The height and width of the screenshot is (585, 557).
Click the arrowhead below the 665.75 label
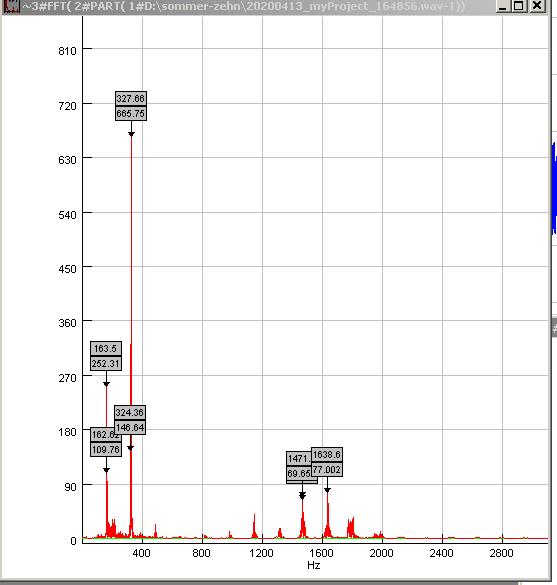(x=131, y=134)
